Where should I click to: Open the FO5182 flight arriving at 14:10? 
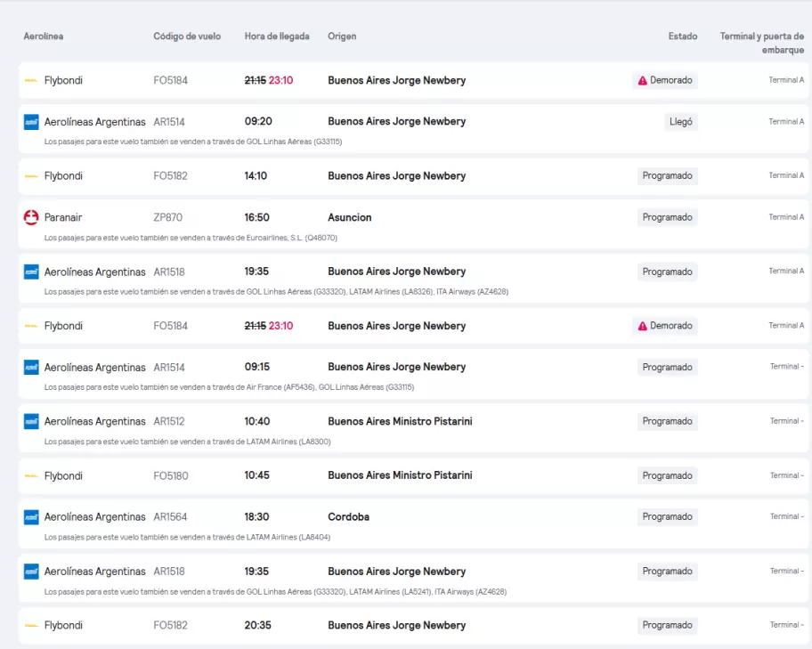pos(413,176)
